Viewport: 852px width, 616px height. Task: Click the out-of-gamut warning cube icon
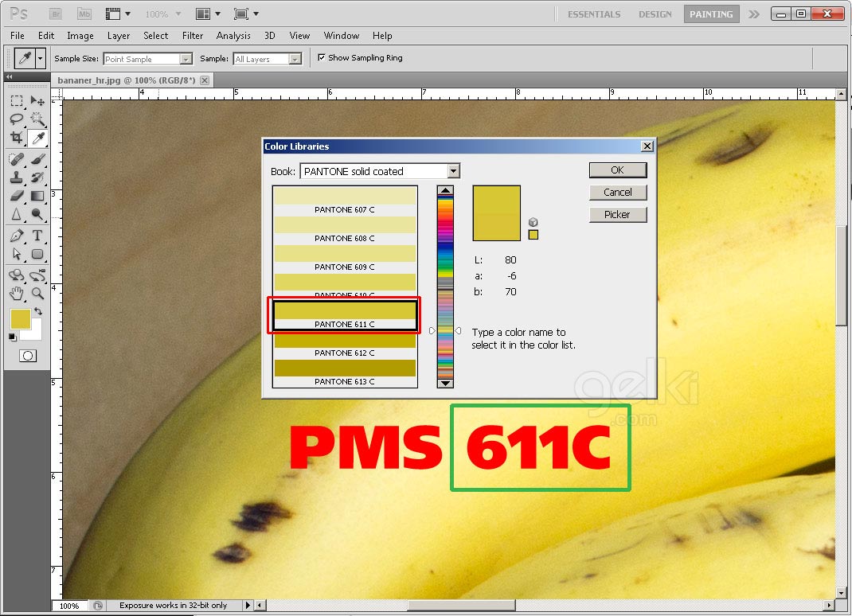tap(533, 222)
